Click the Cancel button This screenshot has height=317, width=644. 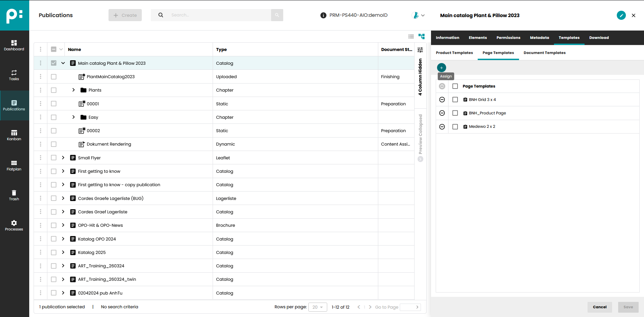pos(599,307)
